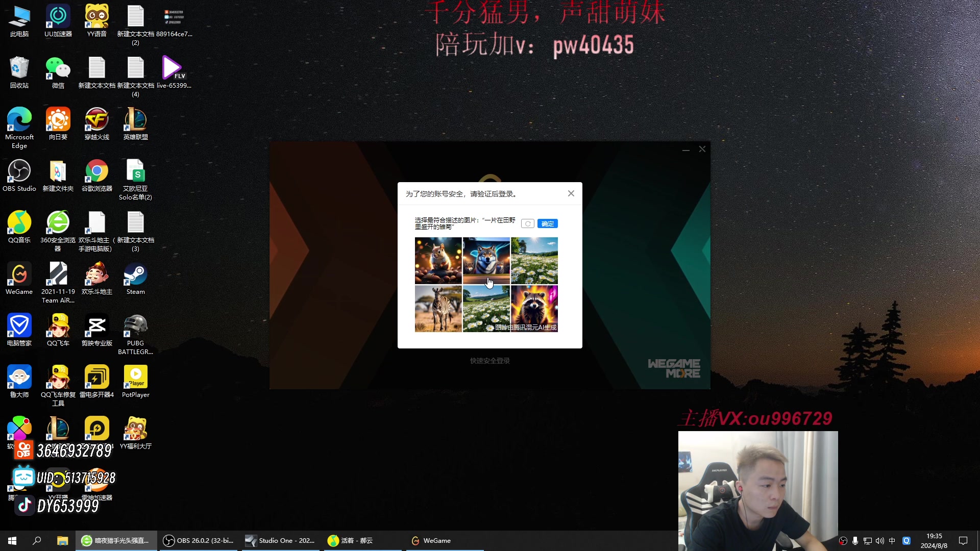Viewport: 980px width, 551px height.
Task: Open OBS Studio desktop icon
Action: click(19, 176)
